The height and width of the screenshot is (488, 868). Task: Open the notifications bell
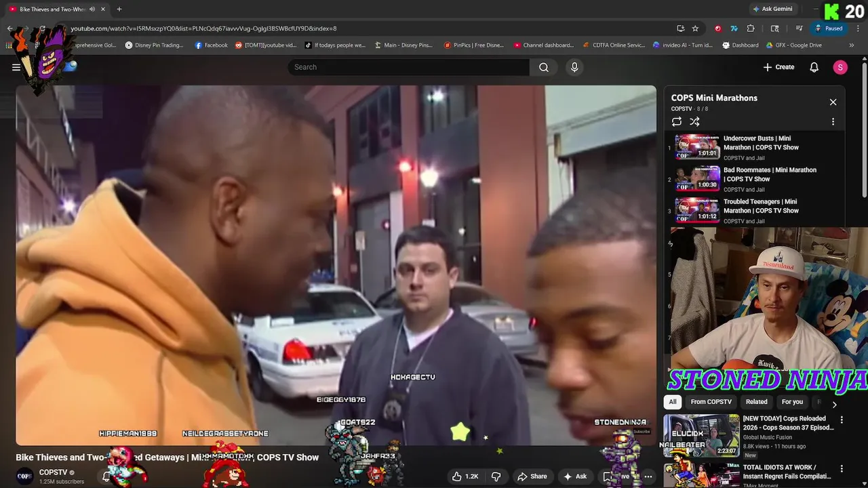[814, 67]
